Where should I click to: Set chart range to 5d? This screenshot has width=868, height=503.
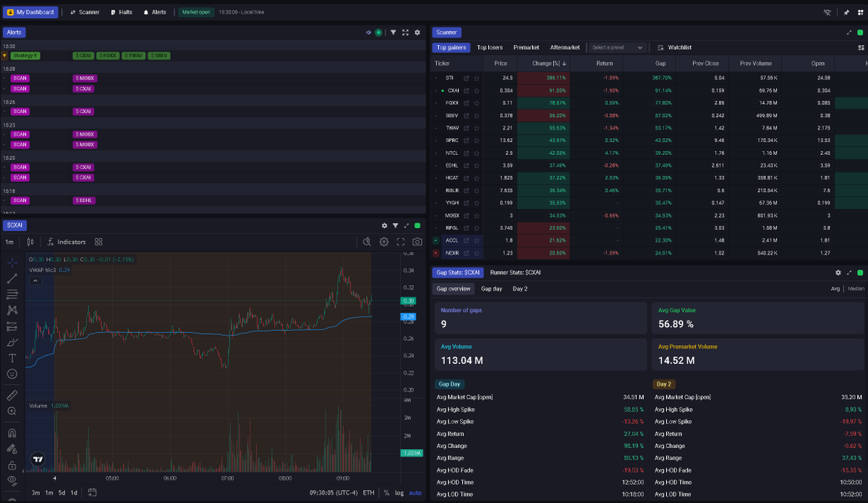coord(61,493)
